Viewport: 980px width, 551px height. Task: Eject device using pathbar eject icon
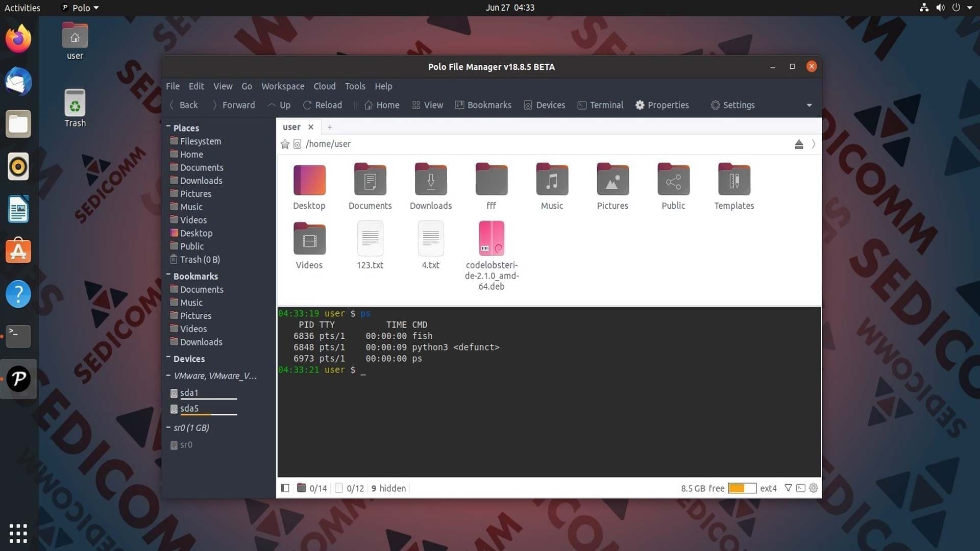point(799,144)
